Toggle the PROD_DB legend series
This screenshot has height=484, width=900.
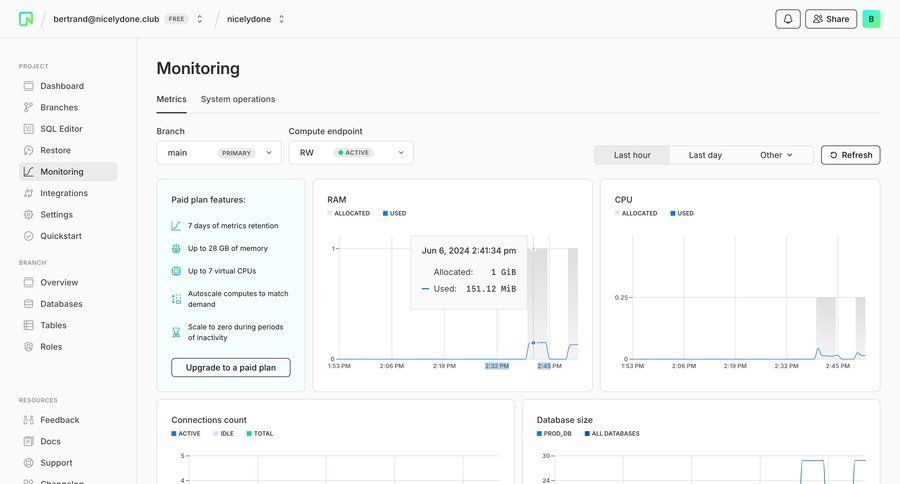click(554, 434)
